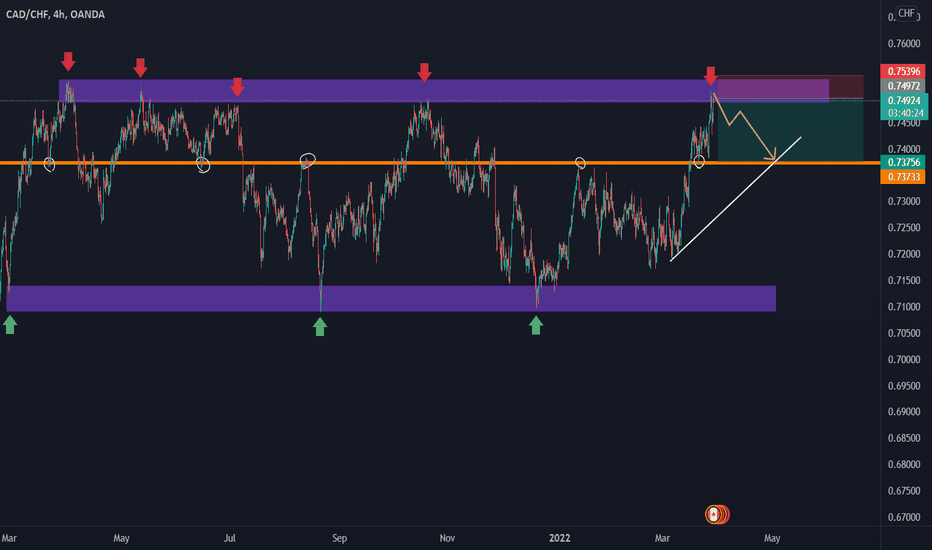Select the white ascending trendline drawing
The image size is (932, 550).
(736, 199)
